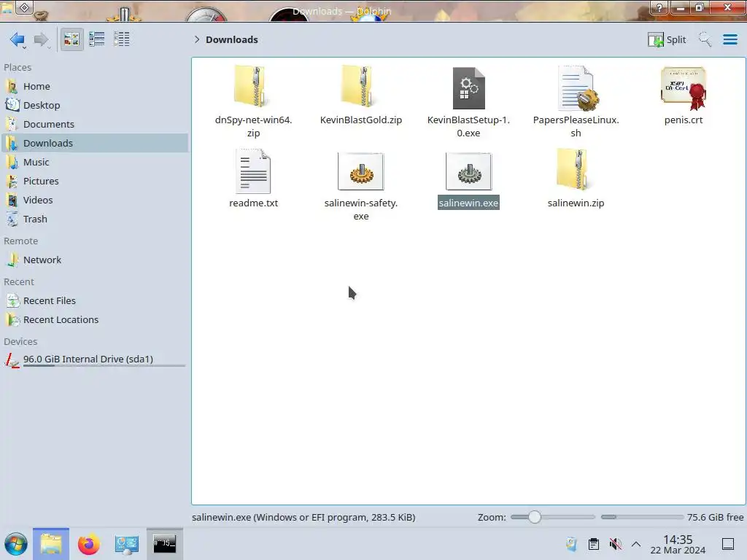The width and height of the screenshot is (747, 560).
Task: Open the terminal taskbar icon
Action: tap(164, 544)
